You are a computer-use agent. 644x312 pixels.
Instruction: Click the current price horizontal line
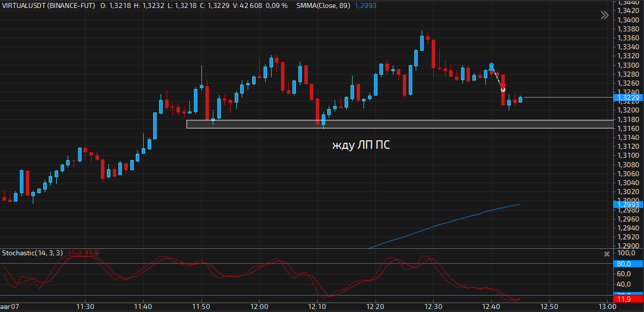567,98
